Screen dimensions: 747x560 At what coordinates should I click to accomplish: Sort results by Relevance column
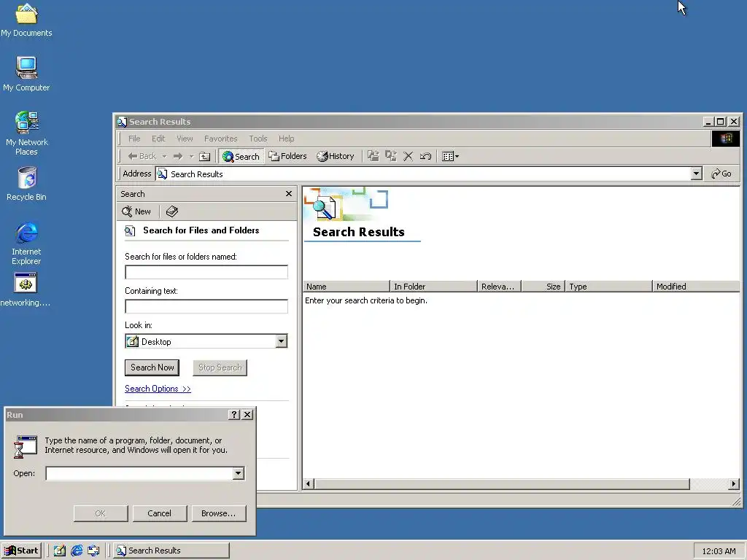[x=499, y=286]
